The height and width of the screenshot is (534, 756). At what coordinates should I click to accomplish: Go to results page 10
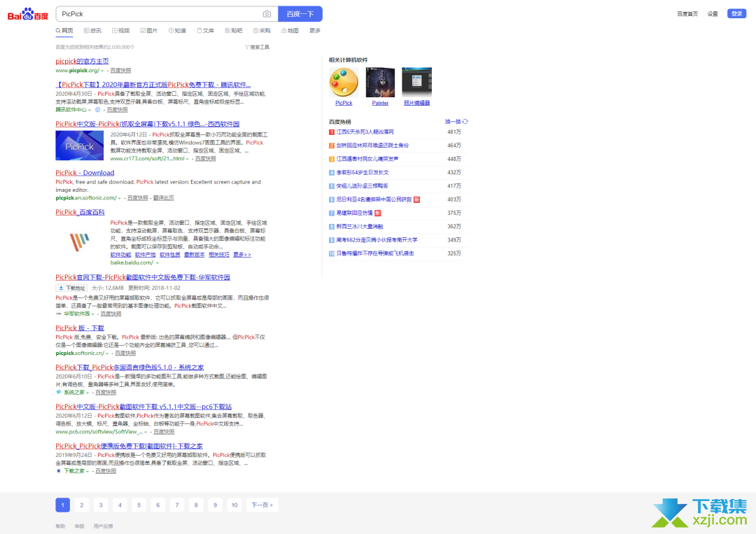234,505
